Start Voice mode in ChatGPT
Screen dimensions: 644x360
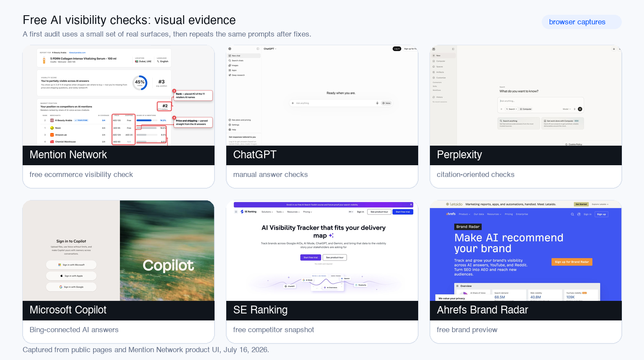[x=386, y=103]
